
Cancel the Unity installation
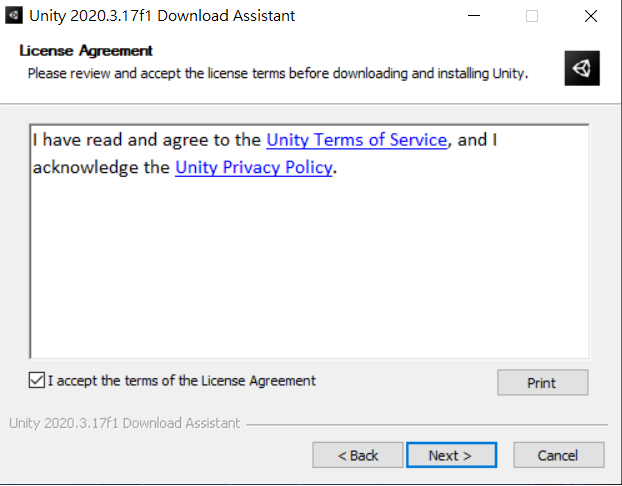tap(559, 455)
